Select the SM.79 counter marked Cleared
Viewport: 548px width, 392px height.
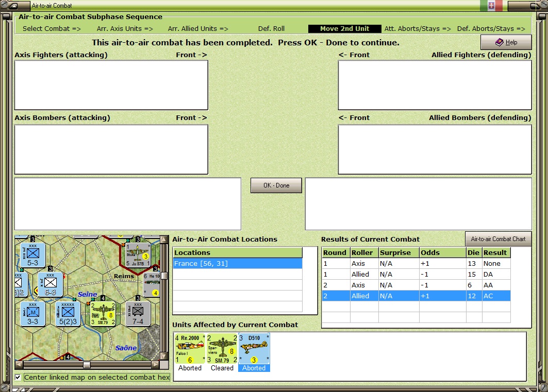222,349
